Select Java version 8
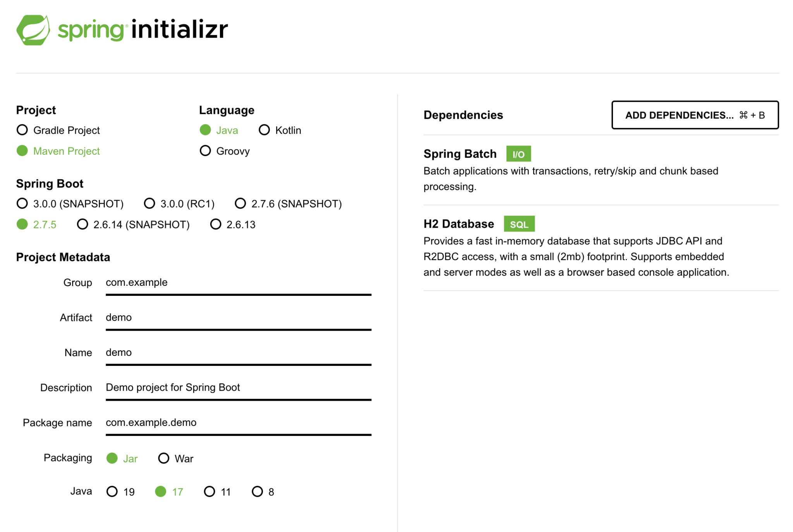 (257, 491)
